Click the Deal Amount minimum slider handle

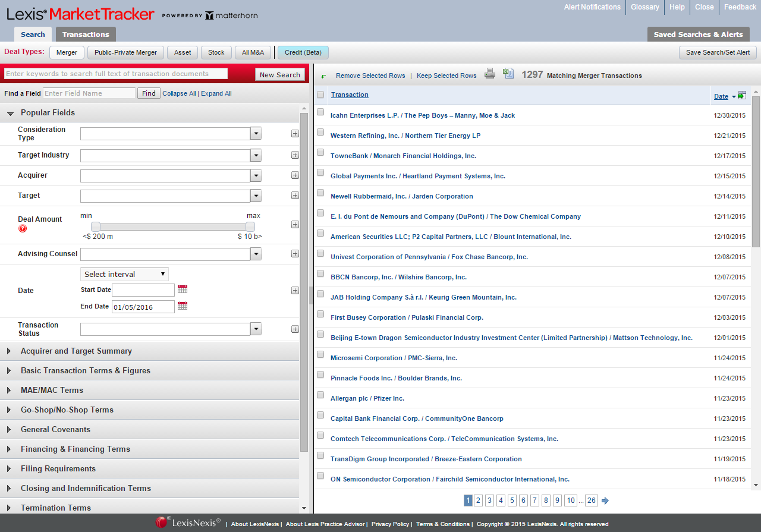[96, 226]
